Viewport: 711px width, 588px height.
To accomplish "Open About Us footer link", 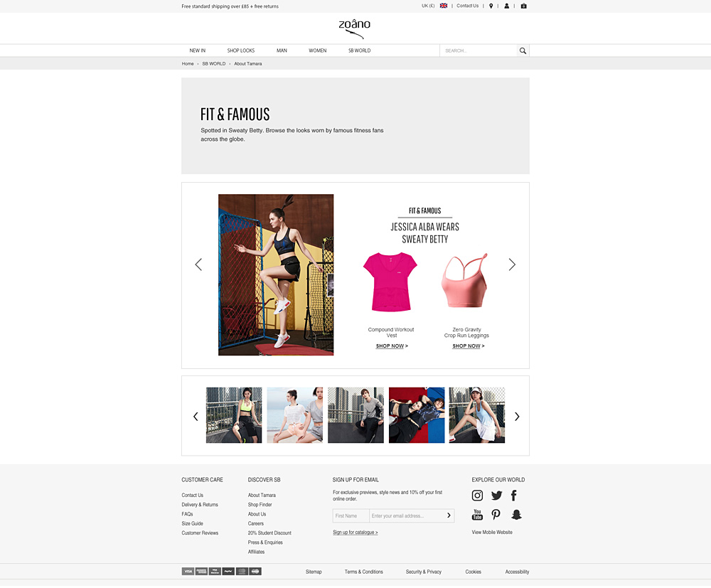I will pyautogui.click(x=257, y=514).
